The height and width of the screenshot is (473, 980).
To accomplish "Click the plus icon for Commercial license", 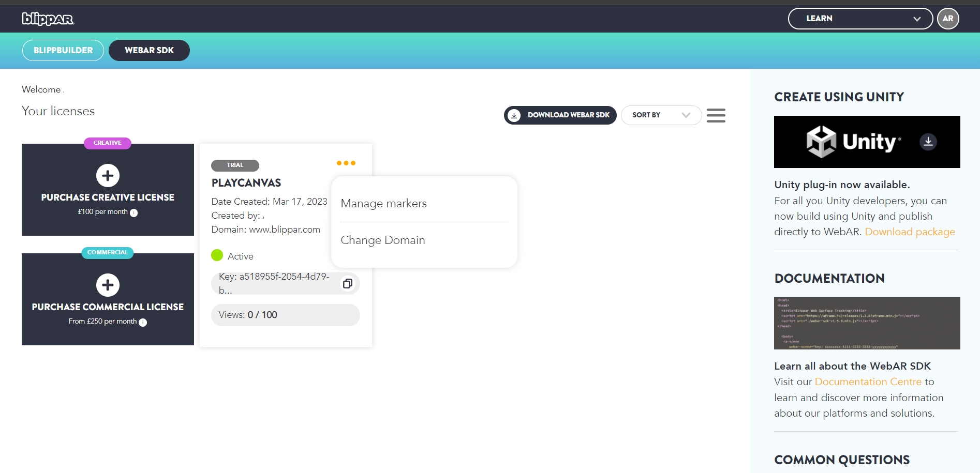I will 108,285.
